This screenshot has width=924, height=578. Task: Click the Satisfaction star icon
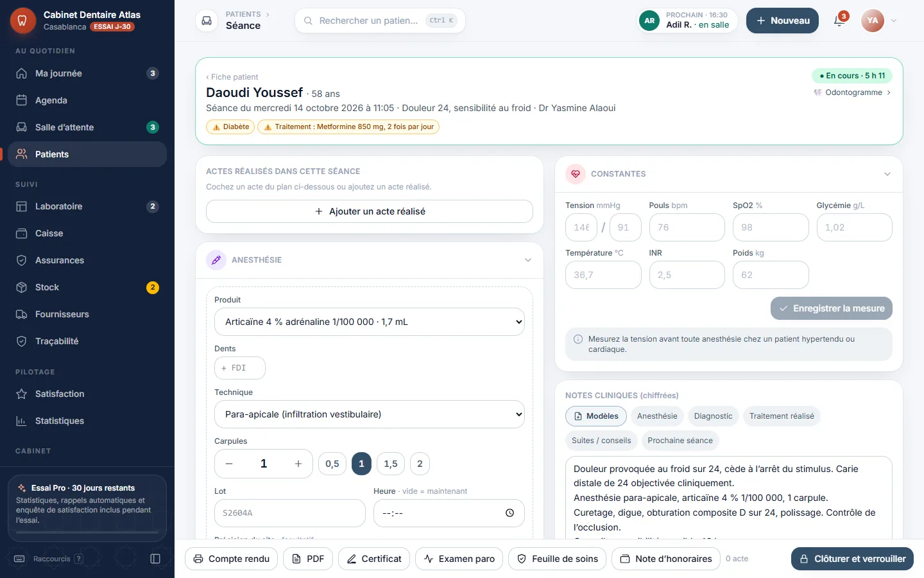pos(21,394)
